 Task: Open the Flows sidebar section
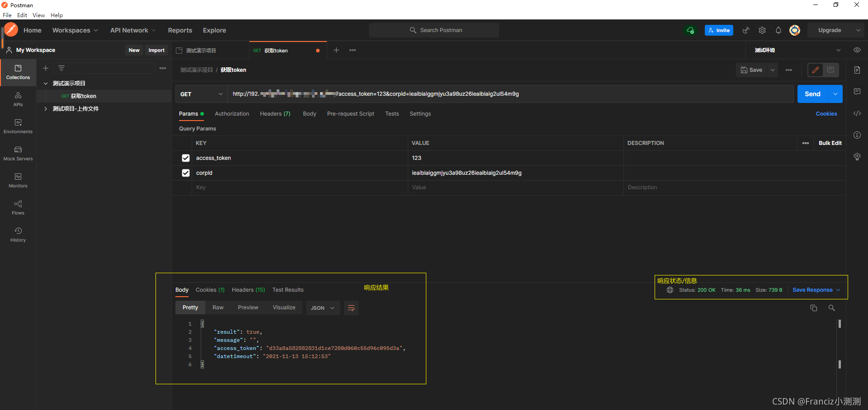(18, 208)
